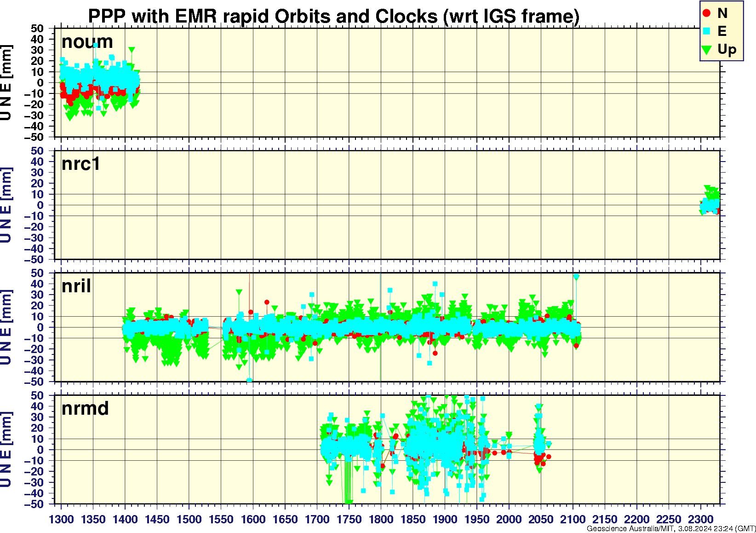Click the 'noum' station label
Viewport: 756px width, 533px height.
pyautogui.click(x=87, y=42)
